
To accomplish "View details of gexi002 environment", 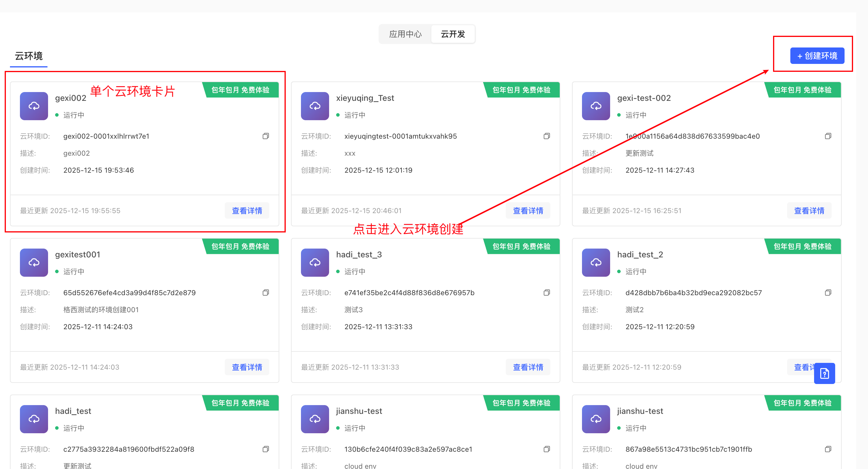I will [x=247, y=211].
